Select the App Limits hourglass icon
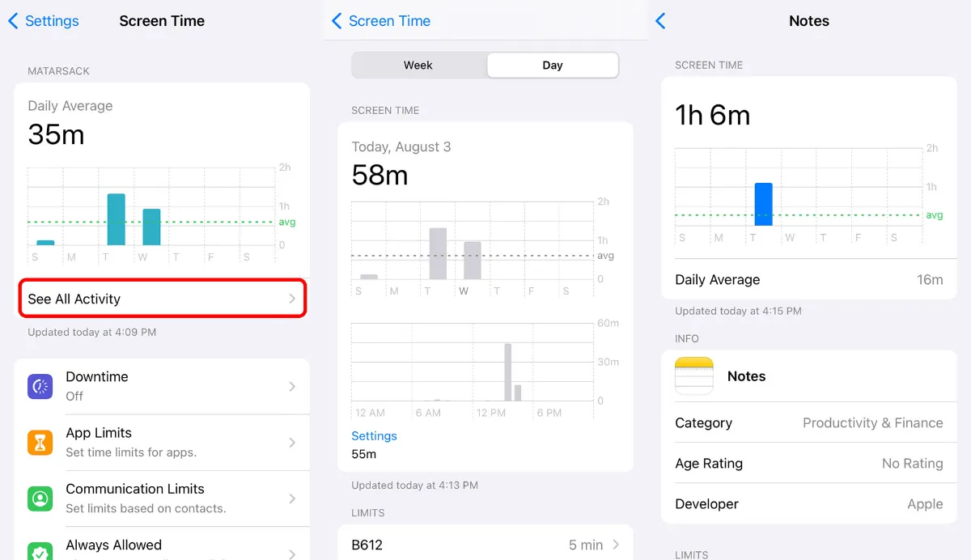 point(39,442)
